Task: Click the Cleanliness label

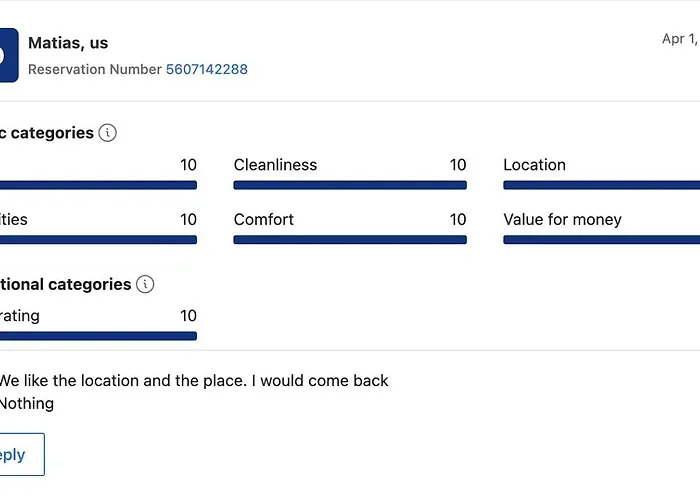Action: click(275, 165)
